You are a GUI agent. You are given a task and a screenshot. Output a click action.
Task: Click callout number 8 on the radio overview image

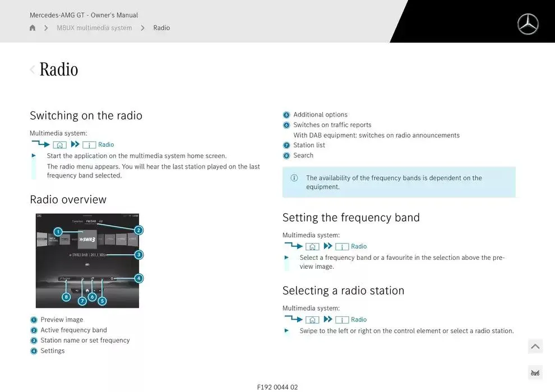[66, 297]
